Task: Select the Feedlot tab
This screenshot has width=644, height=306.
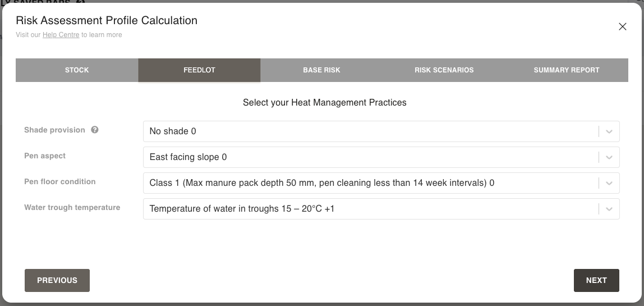Action: pyautogui.click(x=199, y=70)
